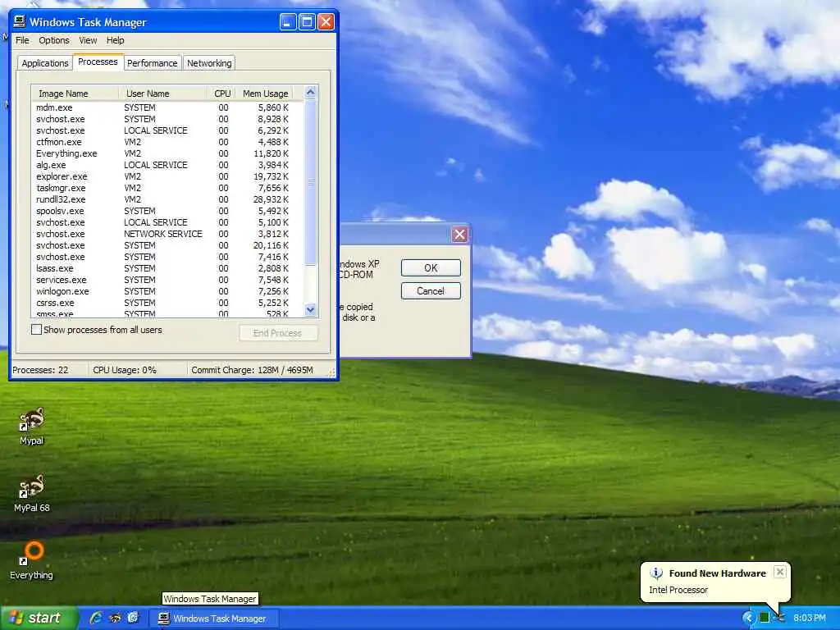This screenshot has width=840, height=630.
Task: Select the services.exe process row
Action: (x=167, y=281)
